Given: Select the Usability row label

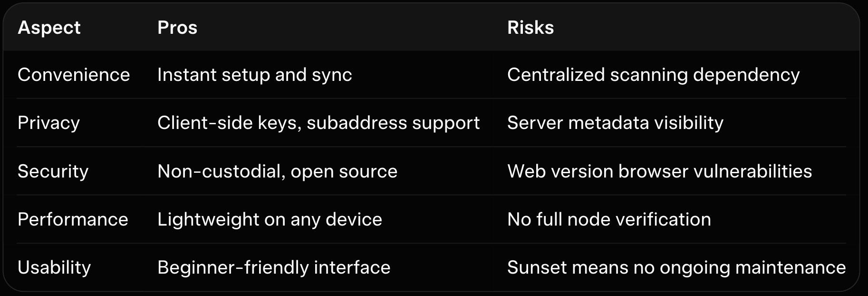Looking at the screenshot, I should (54, 267).
